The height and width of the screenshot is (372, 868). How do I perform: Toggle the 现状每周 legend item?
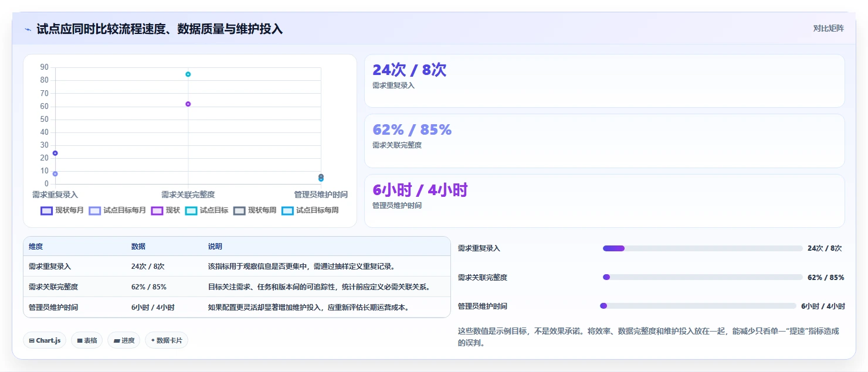pos(255,210)
